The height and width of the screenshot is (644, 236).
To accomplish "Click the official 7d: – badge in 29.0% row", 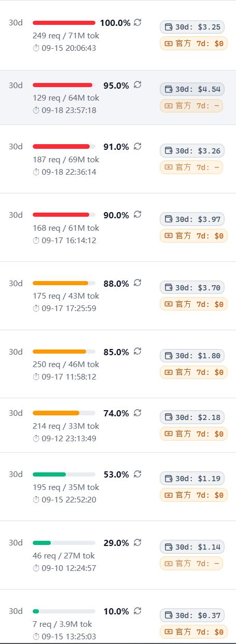I will 191,563.
